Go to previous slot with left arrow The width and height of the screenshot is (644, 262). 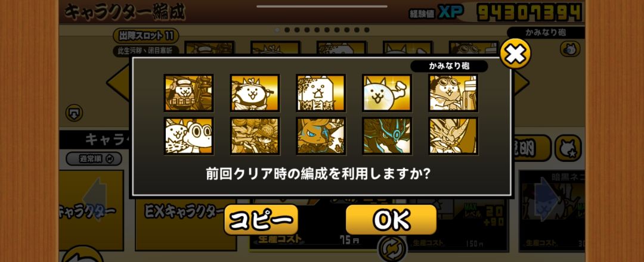click(x=119, y=83)
